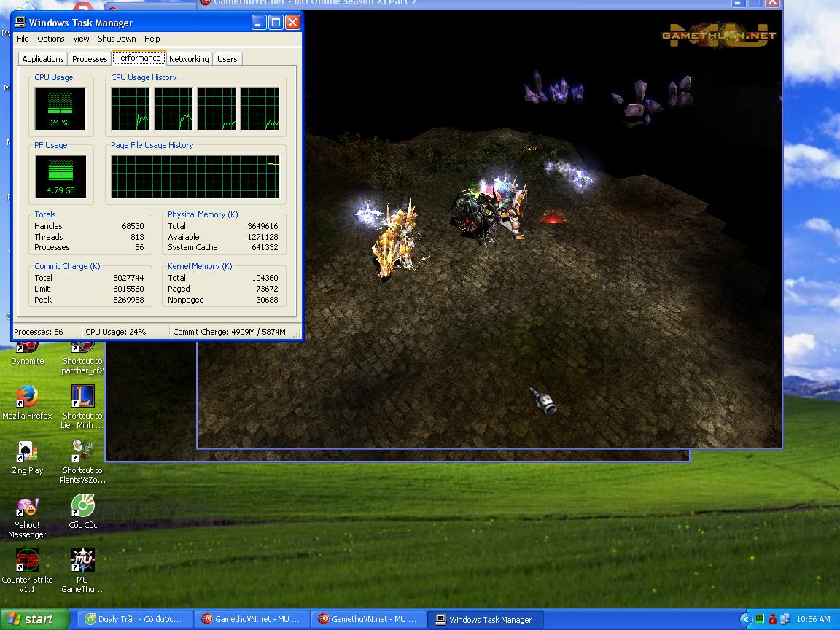The image size is (840, 630).
Task: Click the status bar Commit Charge 4909M / 5874M
Action: [x=229, y=332]
